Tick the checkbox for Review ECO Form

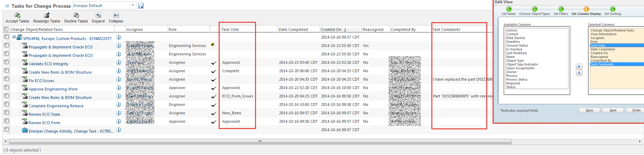(6, 121)
